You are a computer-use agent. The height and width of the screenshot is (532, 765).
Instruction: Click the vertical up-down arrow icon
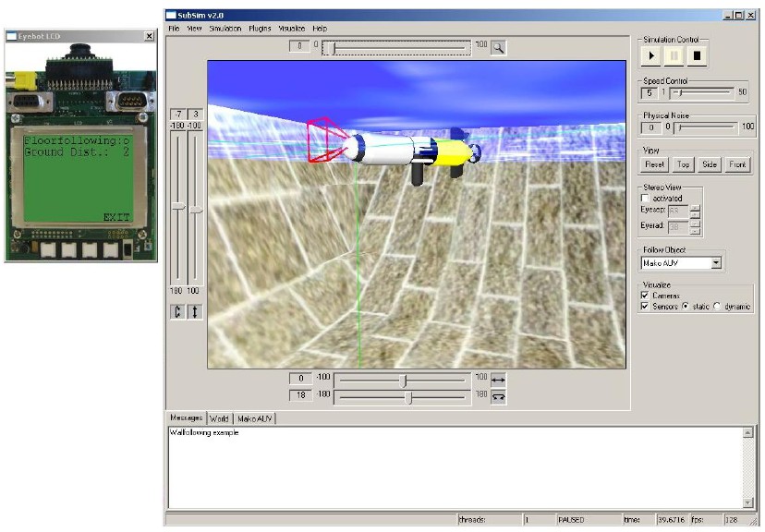195,312
